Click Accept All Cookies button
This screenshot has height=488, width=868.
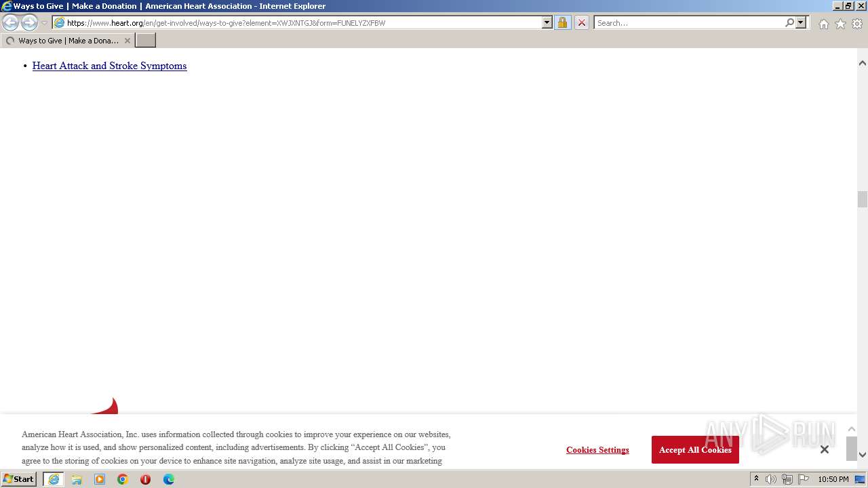695,450
